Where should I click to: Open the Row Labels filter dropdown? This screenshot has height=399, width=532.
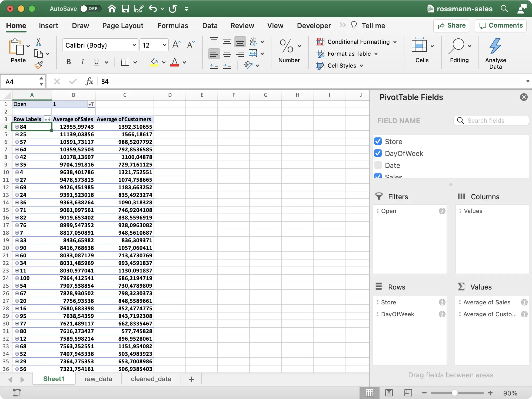click(47, 119)
